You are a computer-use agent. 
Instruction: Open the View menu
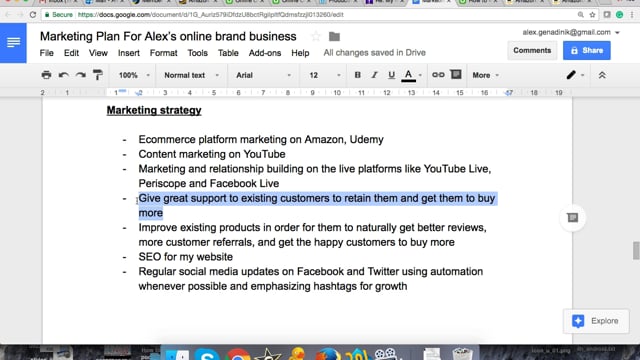(x=98, y=53)
